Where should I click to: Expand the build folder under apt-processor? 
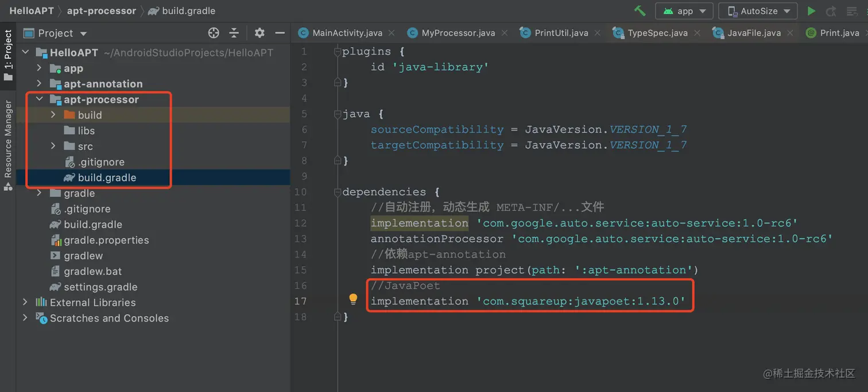(x=53, y=114)
